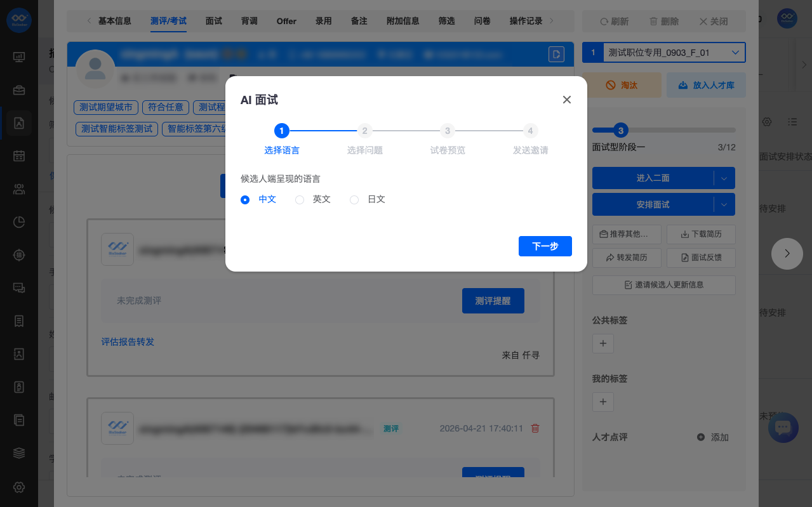Click the 放入人才库 button
The width and height of the screenshot is (812, 507).
[x=706, y=85]
